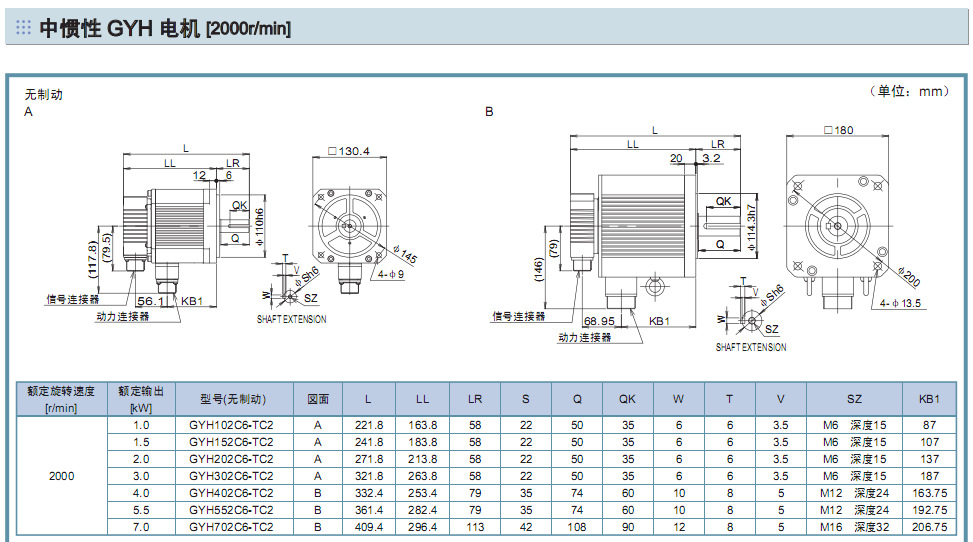Click the 4-φ13.5 hole callout
Viewport: 973px width, 542px height.
coord(900,303)
